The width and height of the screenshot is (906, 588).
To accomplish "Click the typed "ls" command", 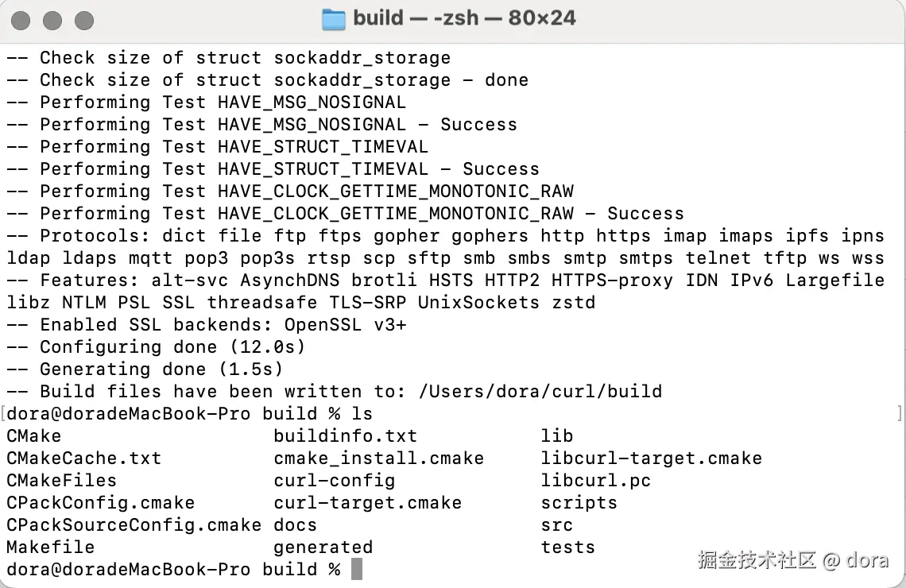I will (362, 414).
